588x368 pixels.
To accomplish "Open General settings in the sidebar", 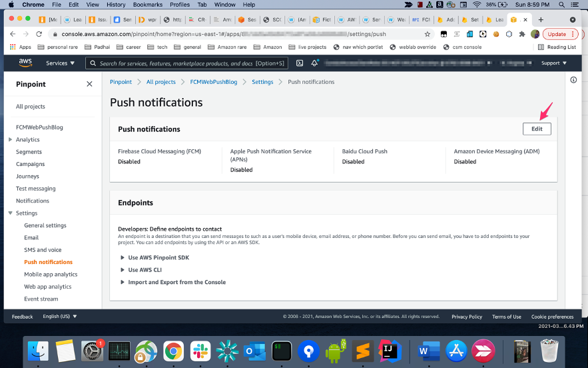I will click(45, 225).
